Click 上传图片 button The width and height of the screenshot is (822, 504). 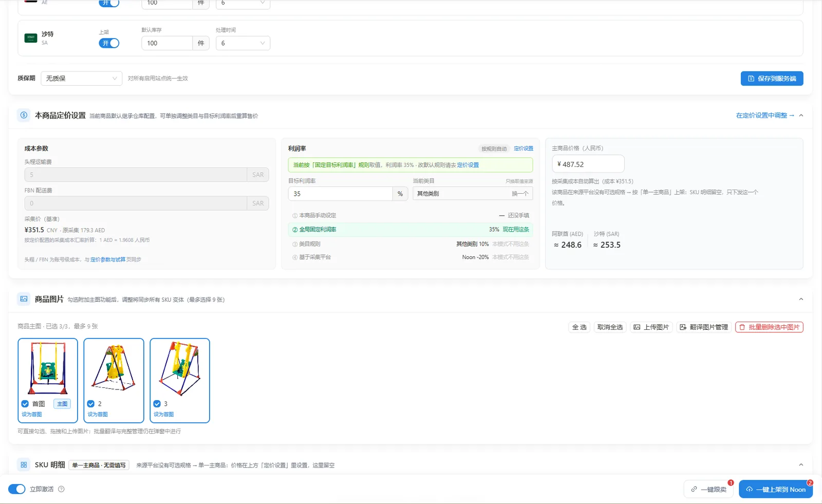[x=651, y=327]
